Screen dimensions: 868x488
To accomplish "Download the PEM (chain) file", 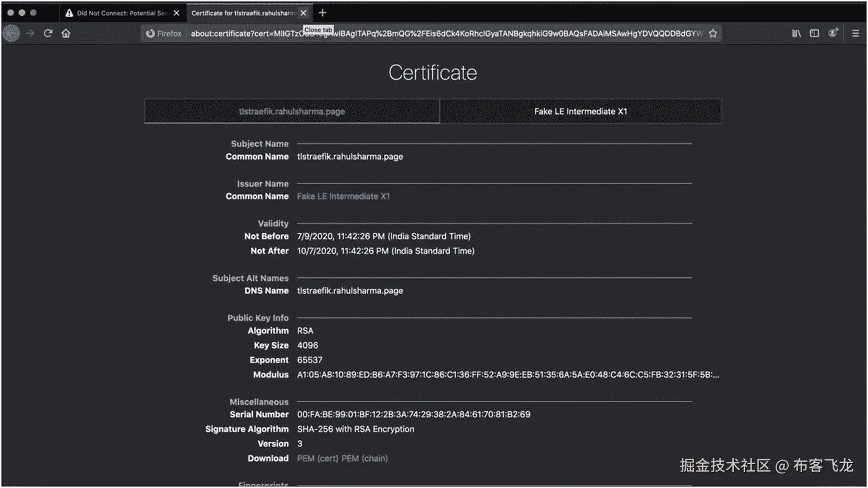I will [365, 458].
